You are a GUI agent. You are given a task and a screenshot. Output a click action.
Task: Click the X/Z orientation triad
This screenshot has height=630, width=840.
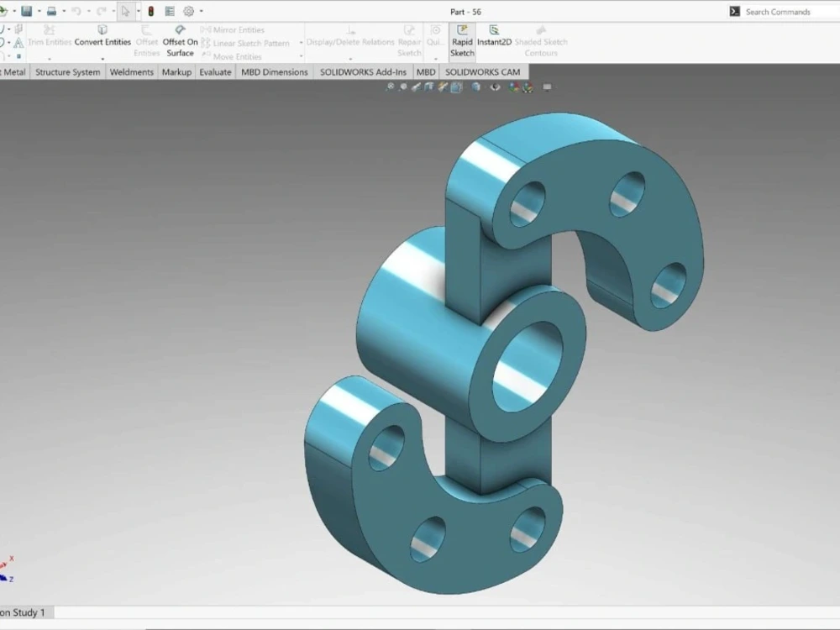coord(7,569)
